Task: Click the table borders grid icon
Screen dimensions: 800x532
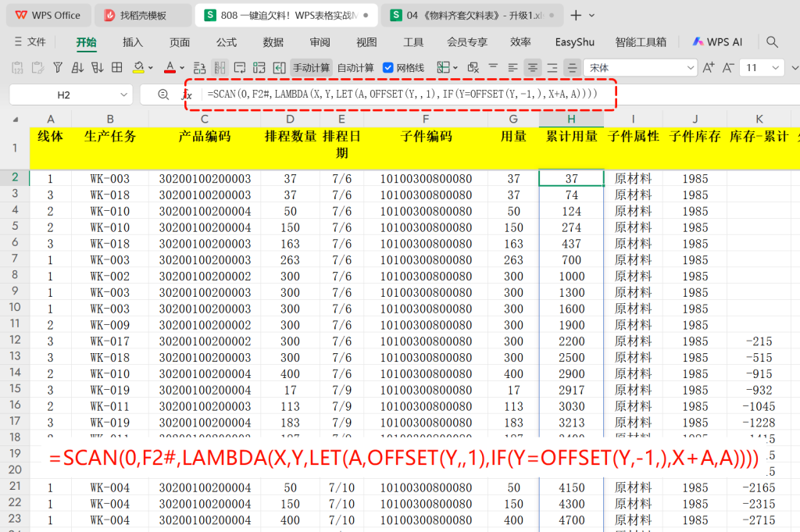Action: pyautogui.click(x=117, y=68)
